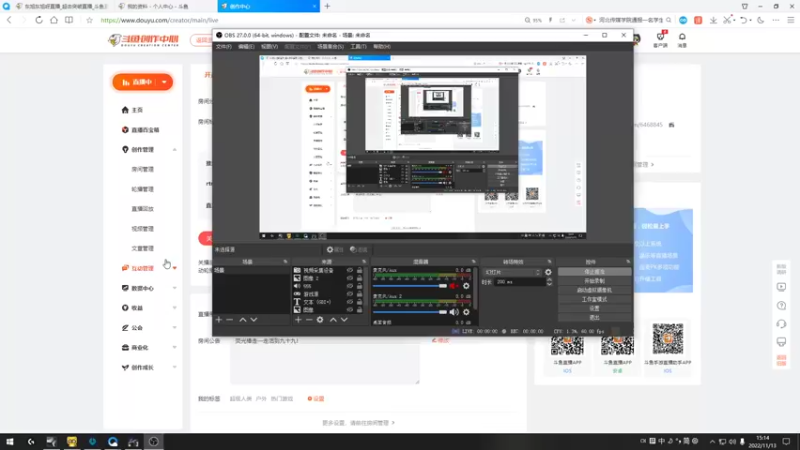Open source properties gear in sources toolbar
This screenshot has width=800, height=450.
click(x=320, y=320)
